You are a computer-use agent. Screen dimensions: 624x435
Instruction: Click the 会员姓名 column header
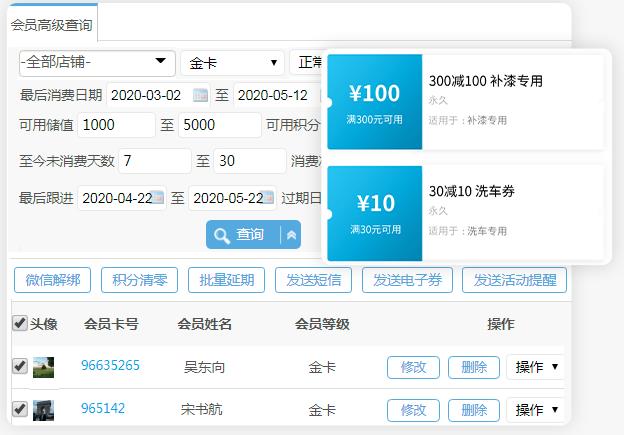(x=205, y=324)
